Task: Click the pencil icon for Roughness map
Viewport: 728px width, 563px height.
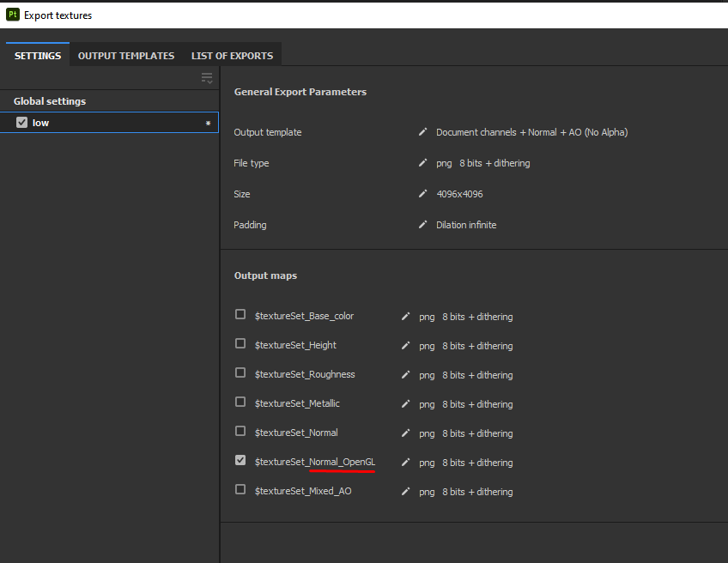Action: [x=406, y=375]
